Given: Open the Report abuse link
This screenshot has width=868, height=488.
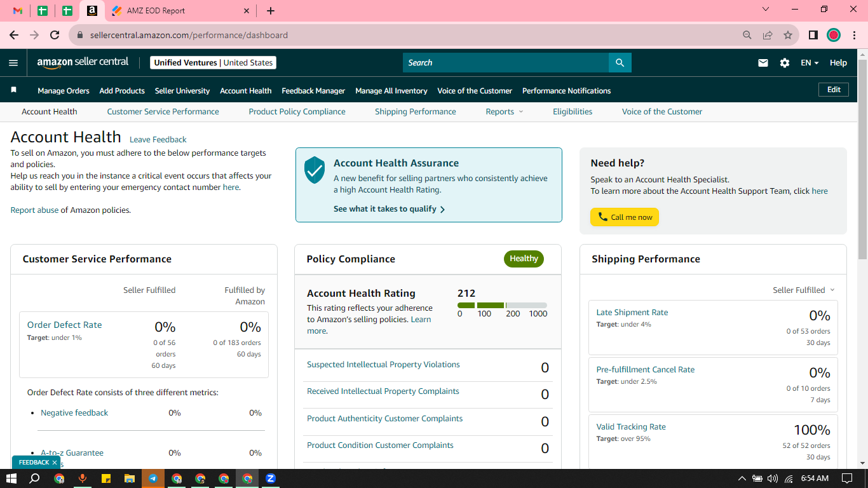Looking at the screenshot, I should 34,210.
